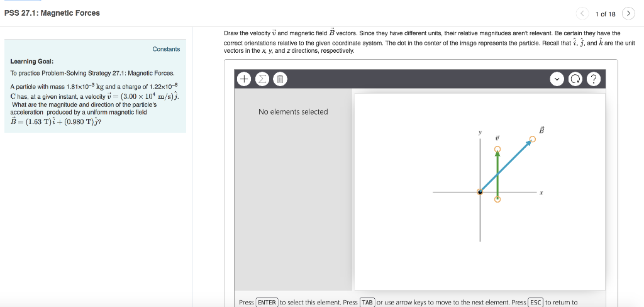
Task: Go to next item arrow
Action: [x=628, y=14]
